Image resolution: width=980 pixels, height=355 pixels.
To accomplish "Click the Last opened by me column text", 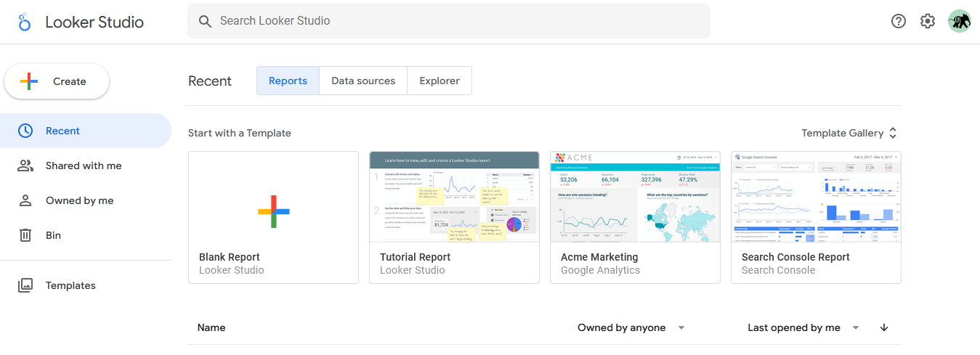I will click(x=794, y=327).
